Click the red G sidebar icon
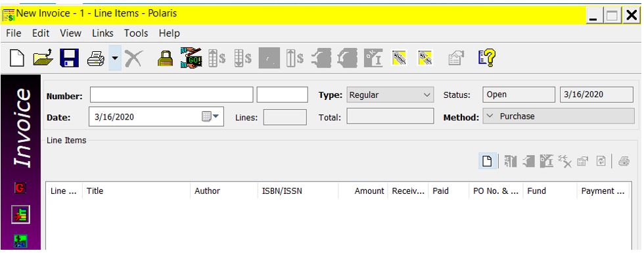 point(20,188)
